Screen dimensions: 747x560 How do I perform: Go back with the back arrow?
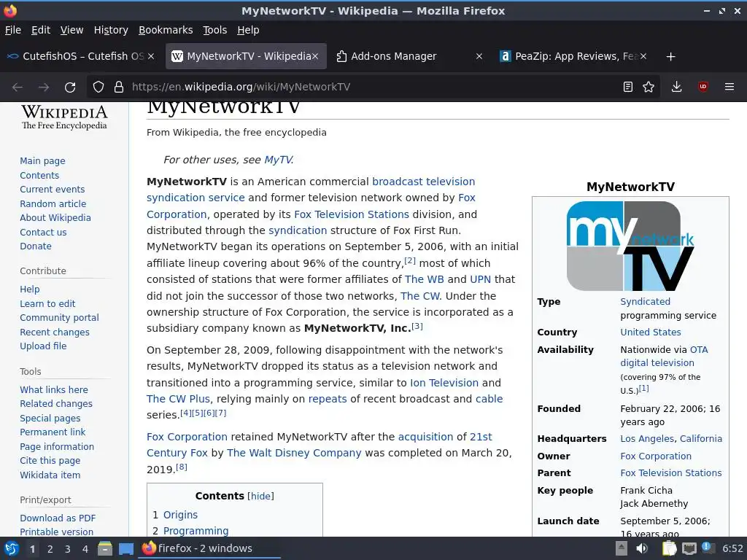18,87
